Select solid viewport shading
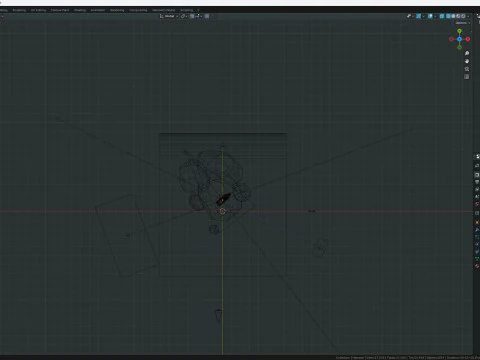 pos(453,16)
